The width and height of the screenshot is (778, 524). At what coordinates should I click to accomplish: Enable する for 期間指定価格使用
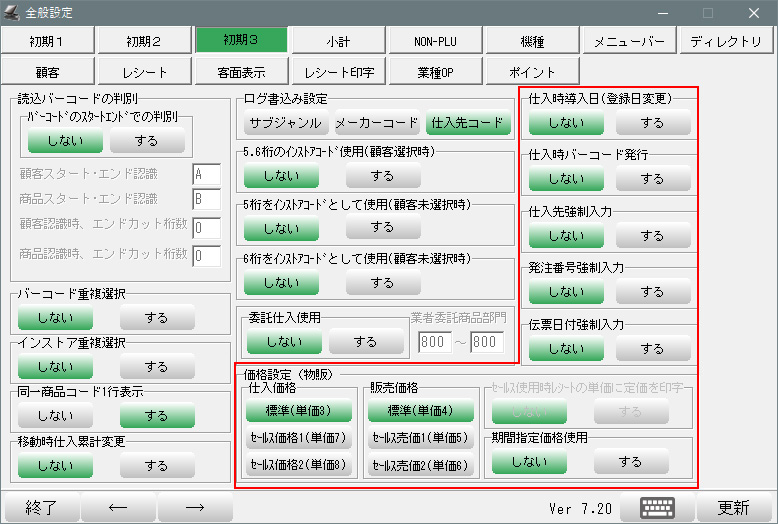click(630, 462)
